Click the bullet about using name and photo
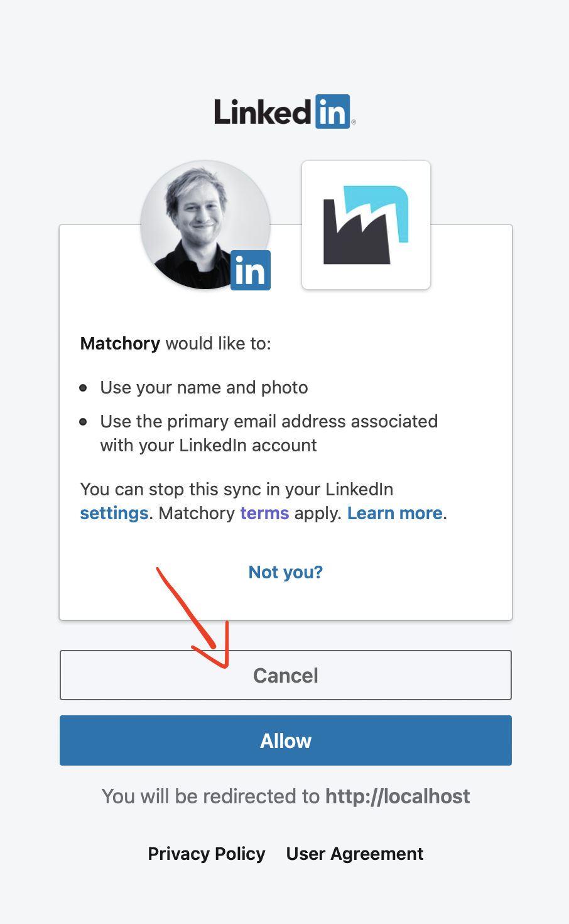Viewport: 569px width, 924px height. coord(203,387)
